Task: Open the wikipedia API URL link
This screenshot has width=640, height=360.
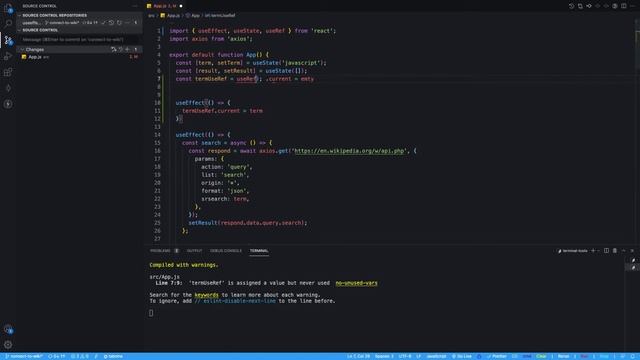Action: [x=349, y=151]
